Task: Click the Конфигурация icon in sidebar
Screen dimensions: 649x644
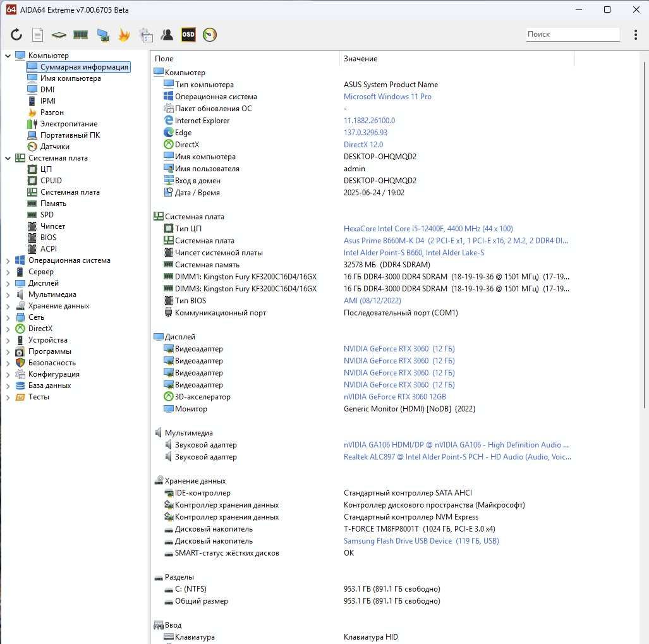Action: [20, 374]
